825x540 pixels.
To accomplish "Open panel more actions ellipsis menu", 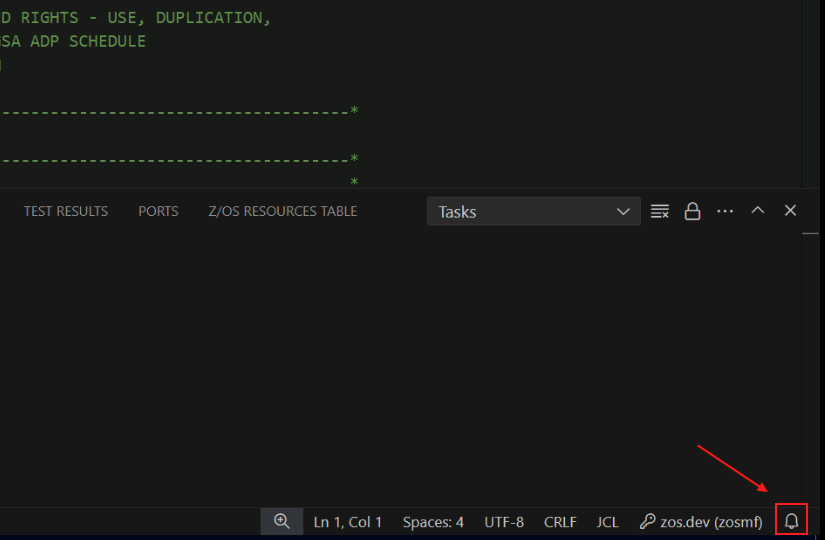I will [x=725, y=211].
